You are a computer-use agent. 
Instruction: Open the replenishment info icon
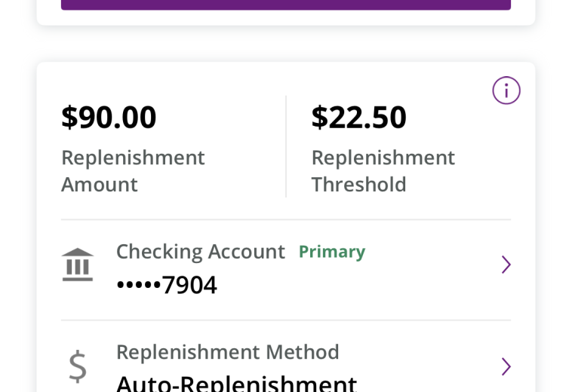pos(506,90)
